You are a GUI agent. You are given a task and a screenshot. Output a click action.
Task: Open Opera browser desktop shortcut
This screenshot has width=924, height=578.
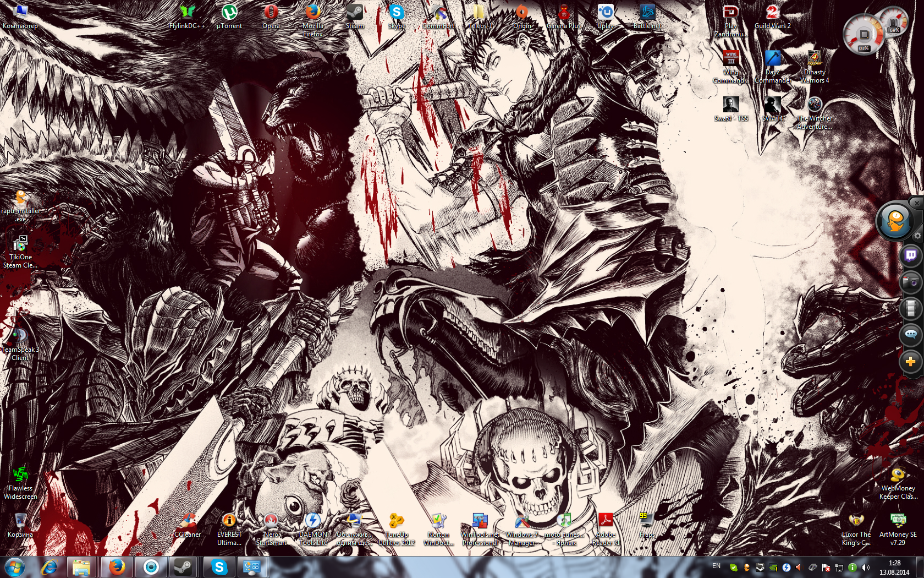[271, 17]
